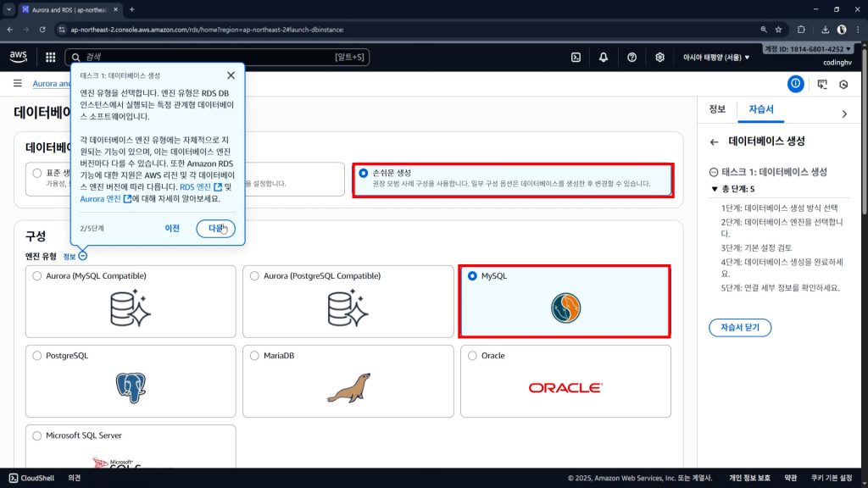Open CloudShell in the footer

click(31, 478)
